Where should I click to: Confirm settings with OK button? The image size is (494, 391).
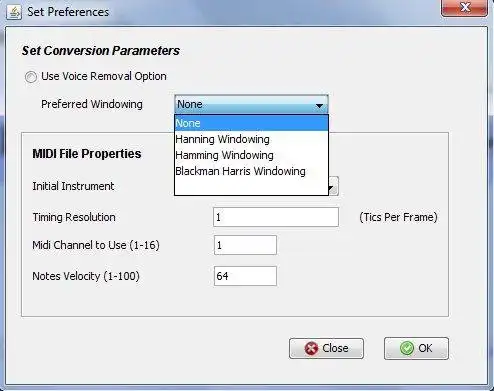tap(416, 348)
